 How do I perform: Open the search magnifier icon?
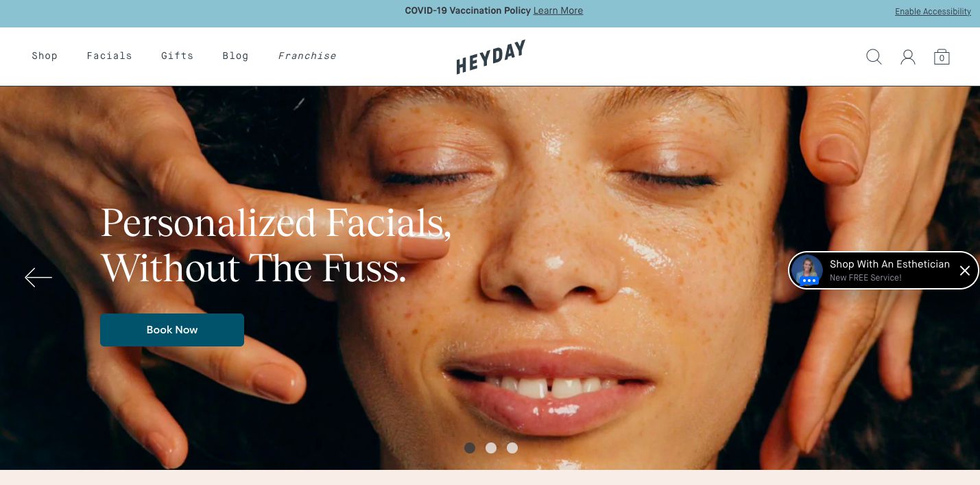(874, 57)
